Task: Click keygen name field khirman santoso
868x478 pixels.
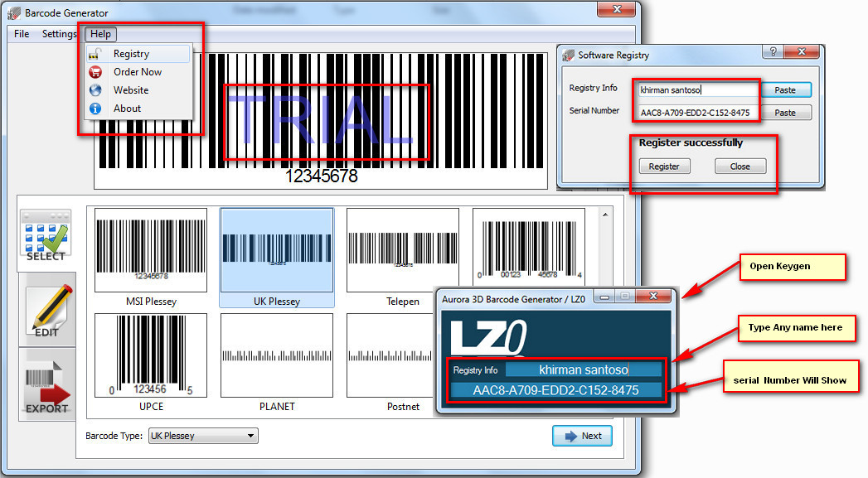Action: point(584,369)
